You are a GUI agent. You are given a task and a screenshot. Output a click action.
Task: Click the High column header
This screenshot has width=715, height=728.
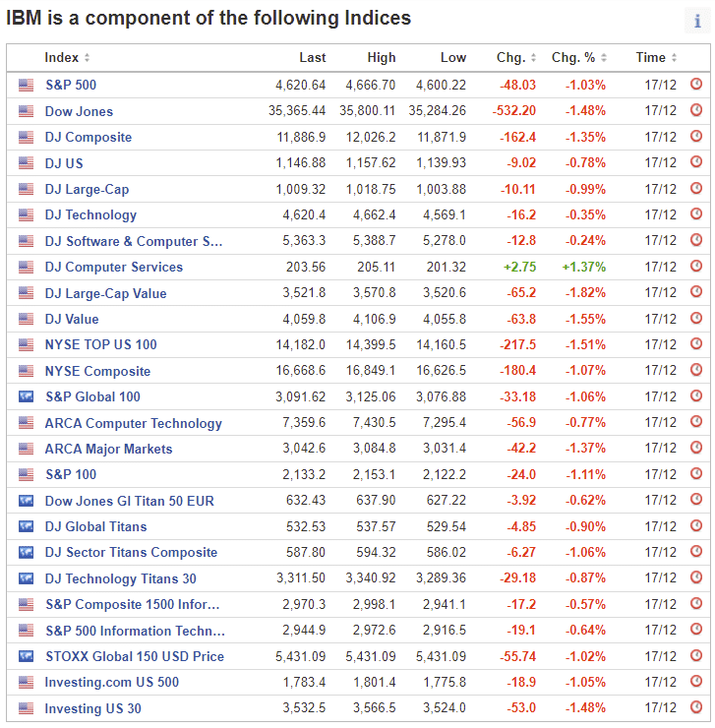[x=382, y=58]
